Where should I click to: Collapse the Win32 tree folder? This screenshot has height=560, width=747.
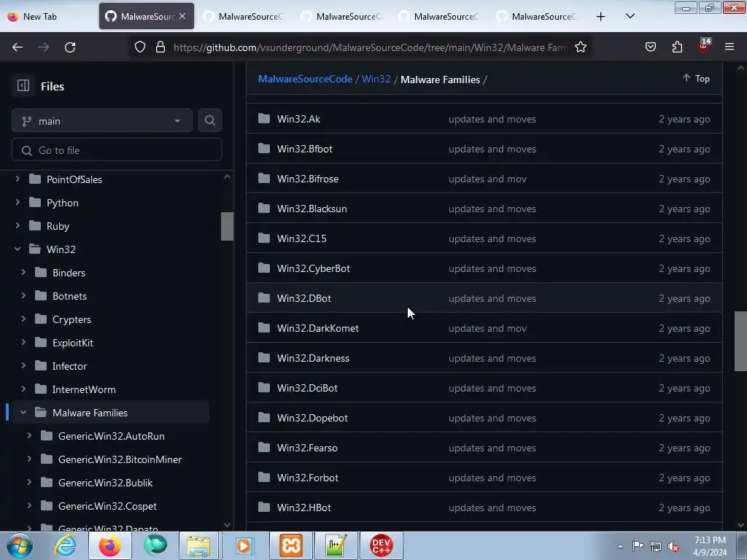point(18,249)
